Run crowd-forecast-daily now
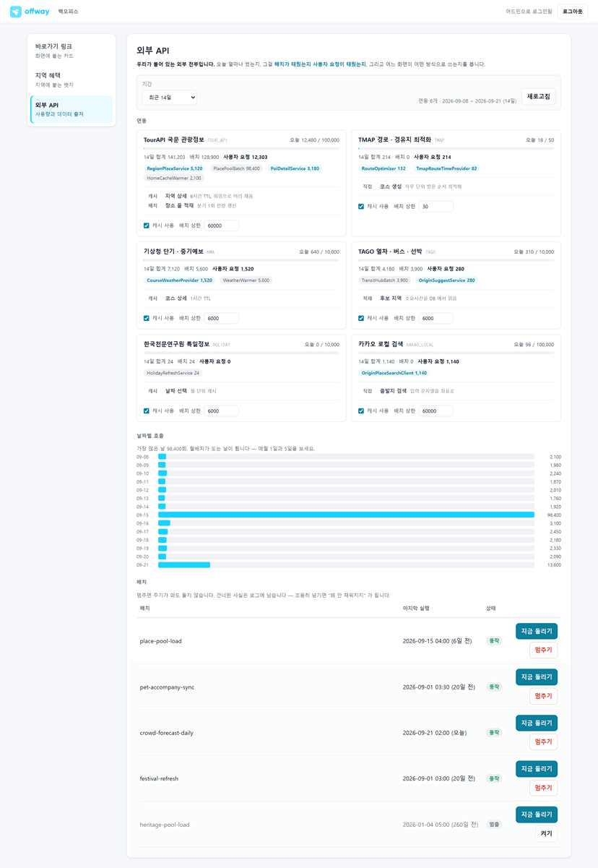 point(537,723)
